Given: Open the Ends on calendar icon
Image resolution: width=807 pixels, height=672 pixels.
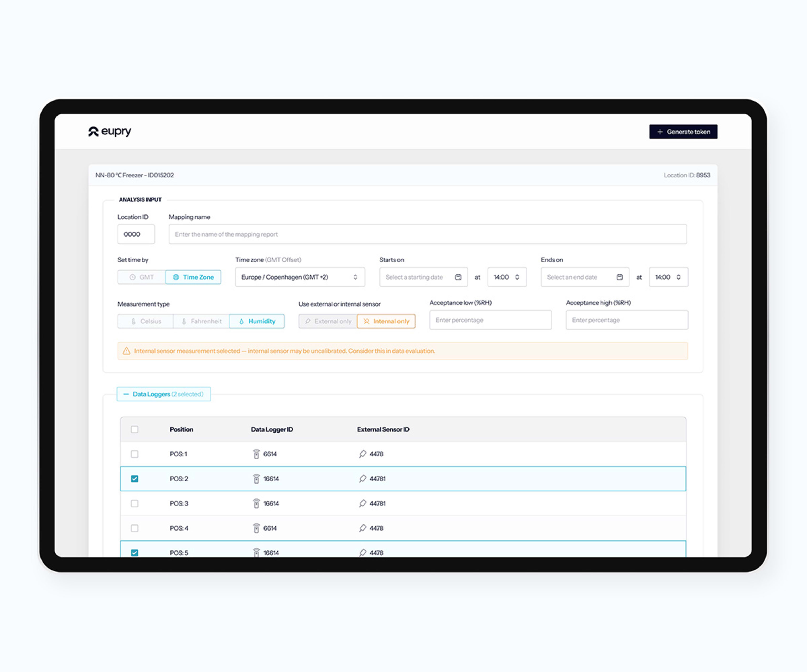Looking at the screenshot, I should (619, 277).
